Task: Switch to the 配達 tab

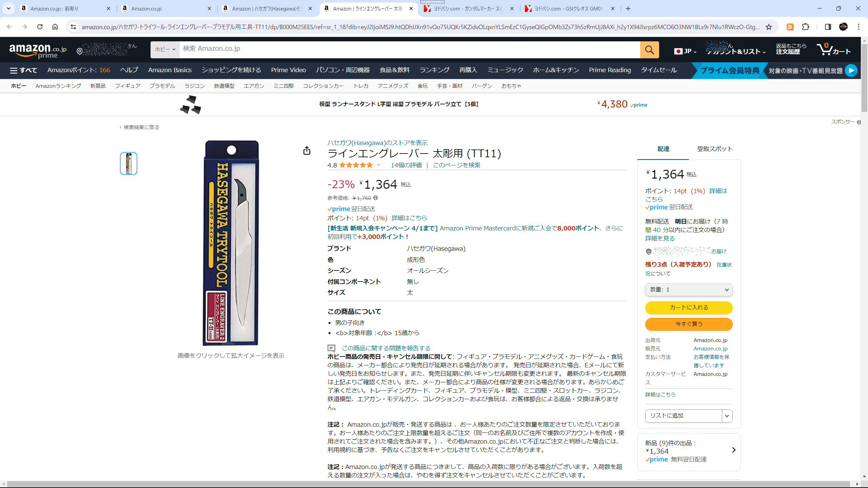Action: click(663, 149)
